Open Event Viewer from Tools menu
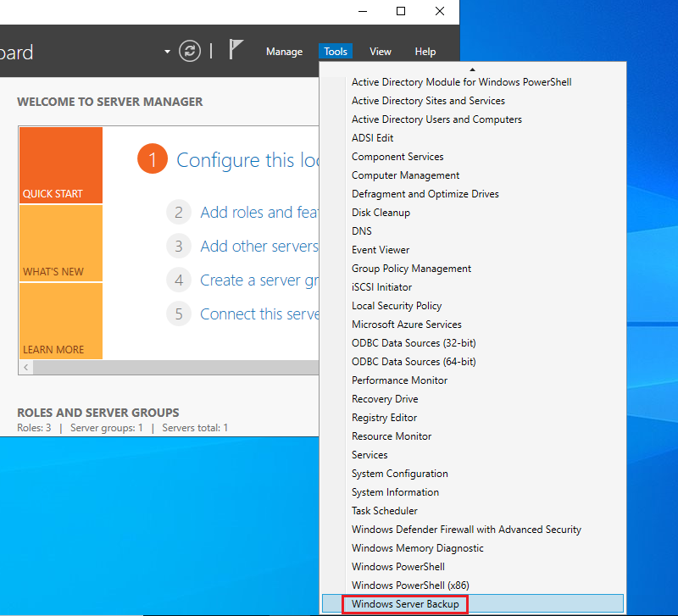Viewport: 678px width, 616px height. point(381,250)
